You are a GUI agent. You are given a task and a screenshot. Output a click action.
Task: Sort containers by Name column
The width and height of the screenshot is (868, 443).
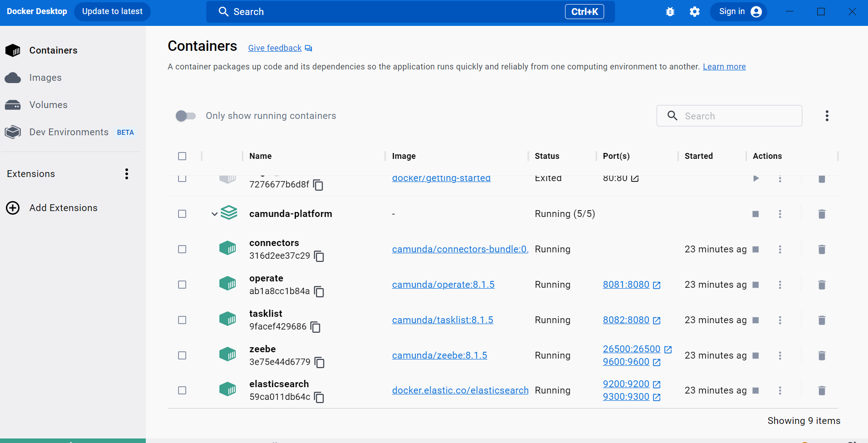[x=260, y=156]
